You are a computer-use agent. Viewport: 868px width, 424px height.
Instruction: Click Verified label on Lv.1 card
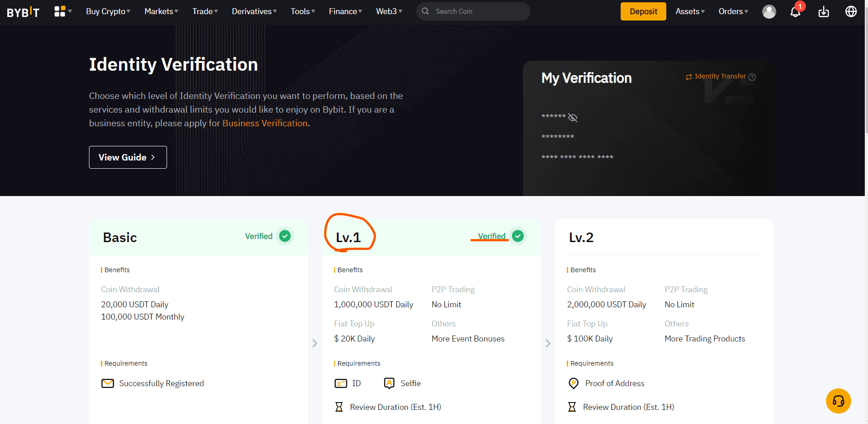coord(492,236)
